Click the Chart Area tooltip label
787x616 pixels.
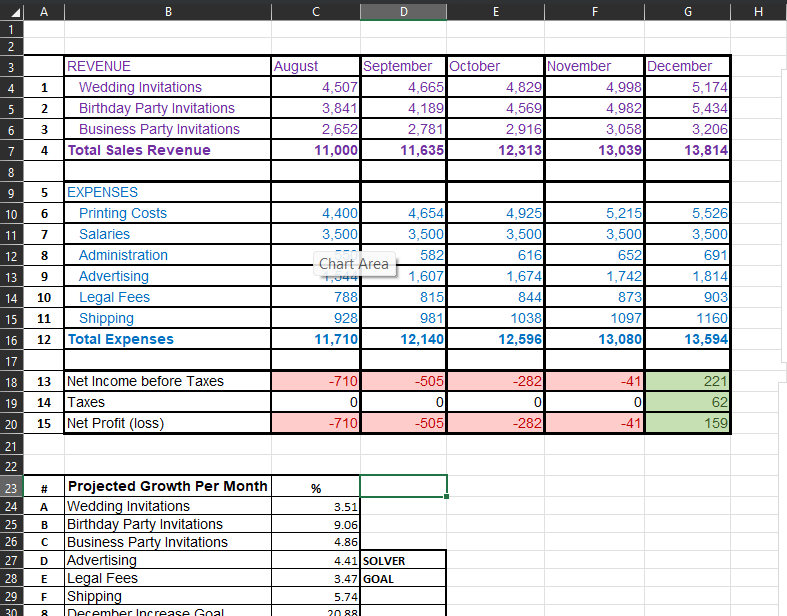click(x=354, y=264)
